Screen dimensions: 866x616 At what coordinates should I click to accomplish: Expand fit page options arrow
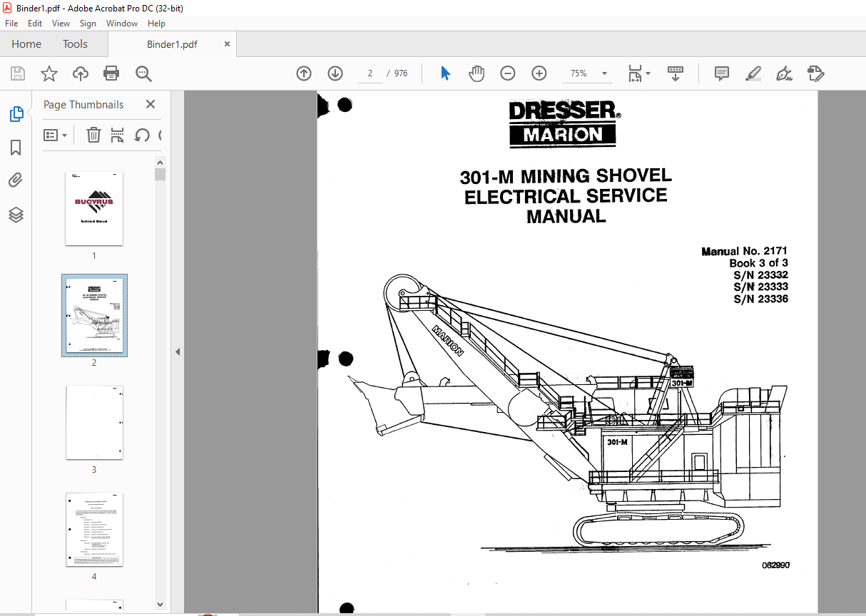[x=648, y=73]
